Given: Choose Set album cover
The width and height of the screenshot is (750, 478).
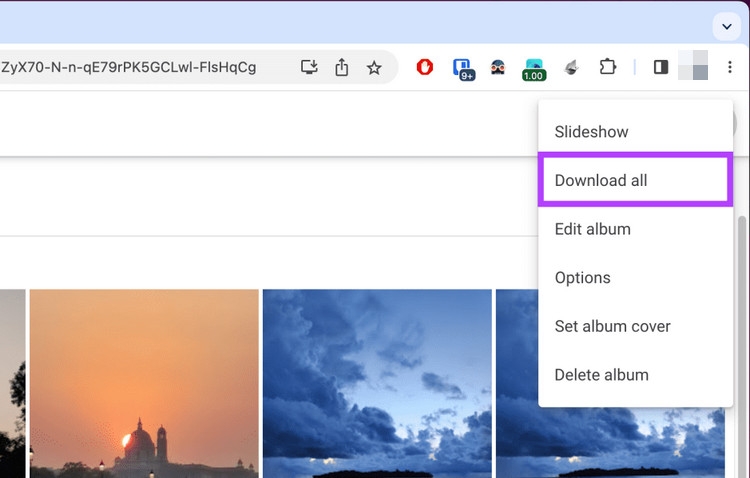Looking at the screenshot, I should pyautogui.click(x=635, y=326).
